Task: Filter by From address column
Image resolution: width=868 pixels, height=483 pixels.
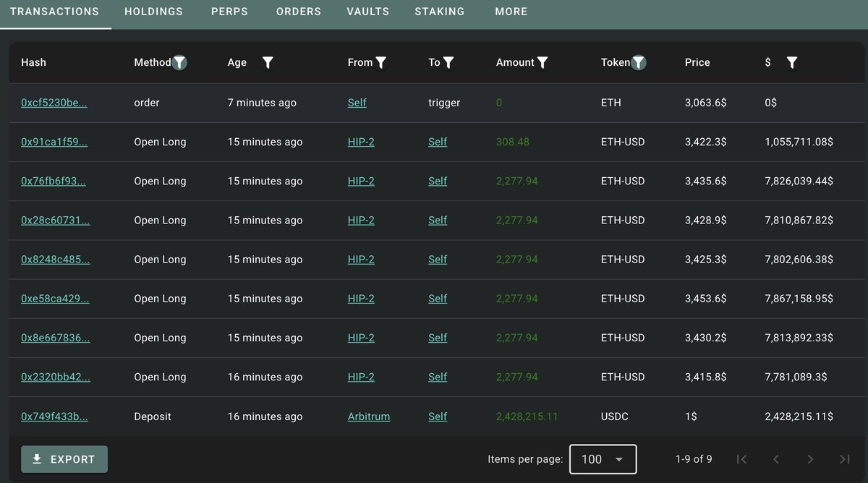Action: click(x=381, y=63)
